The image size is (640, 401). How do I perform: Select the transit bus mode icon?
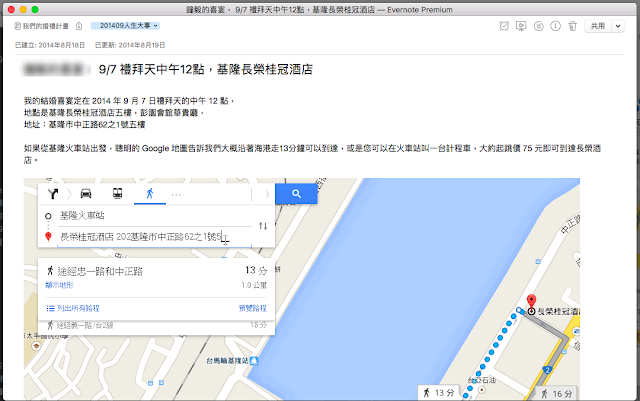118,193
